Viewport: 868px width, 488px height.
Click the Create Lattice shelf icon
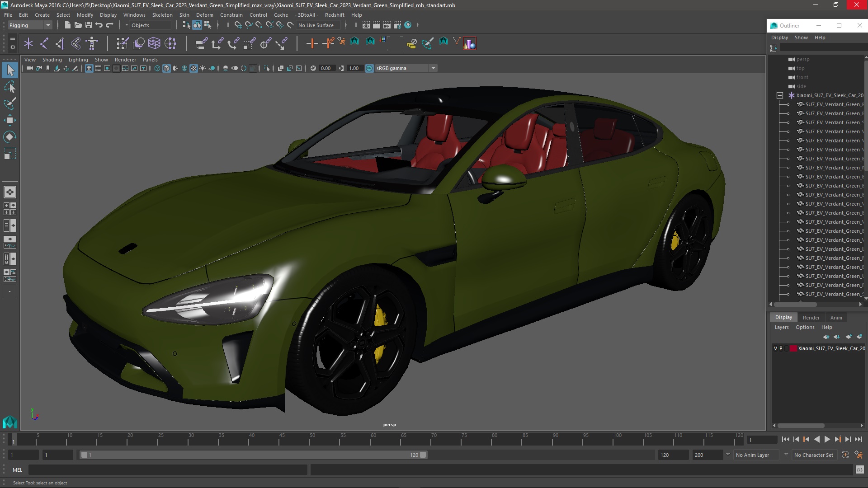pyautogui.click(x=154, y=43)
